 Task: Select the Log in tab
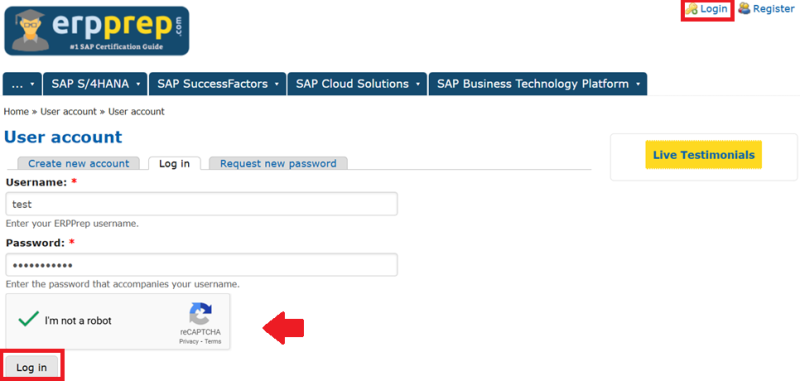point(174,163)
